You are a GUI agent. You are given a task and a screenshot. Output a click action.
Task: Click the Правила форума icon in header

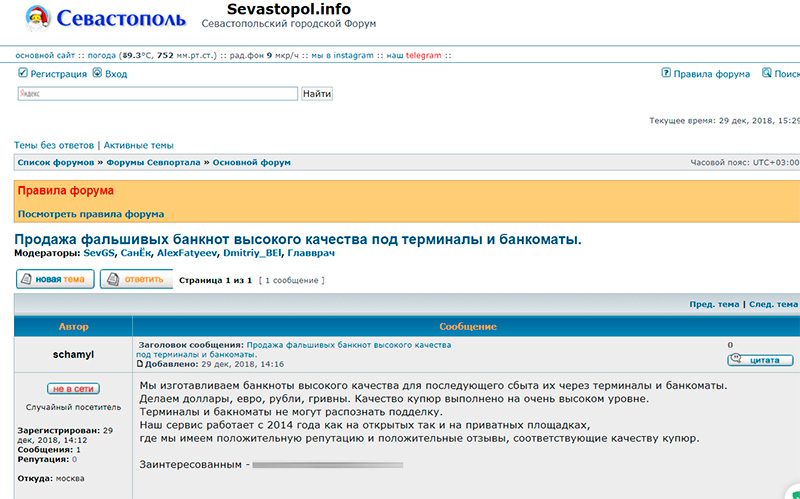[x=666, y=73]
